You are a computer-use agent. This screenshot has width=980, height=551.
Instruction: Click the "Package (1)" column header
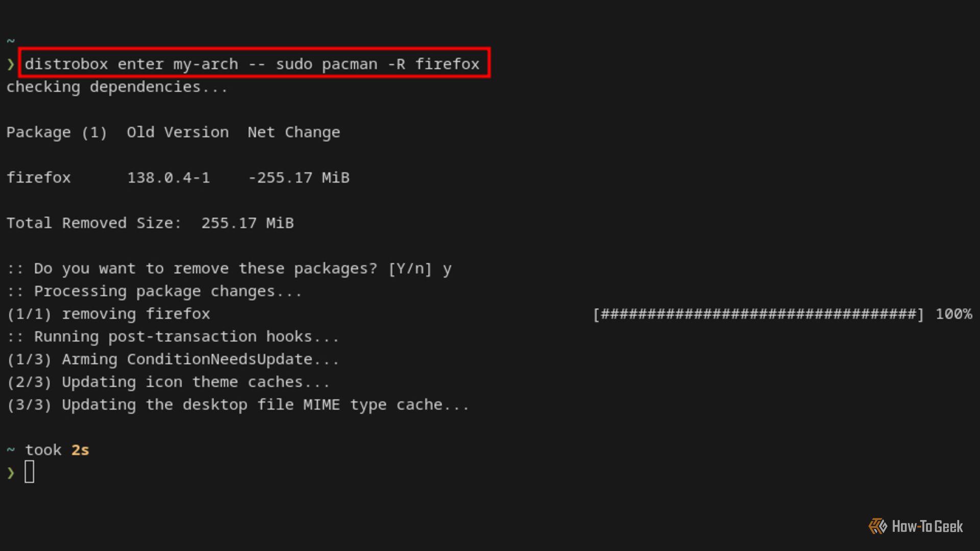57,132
